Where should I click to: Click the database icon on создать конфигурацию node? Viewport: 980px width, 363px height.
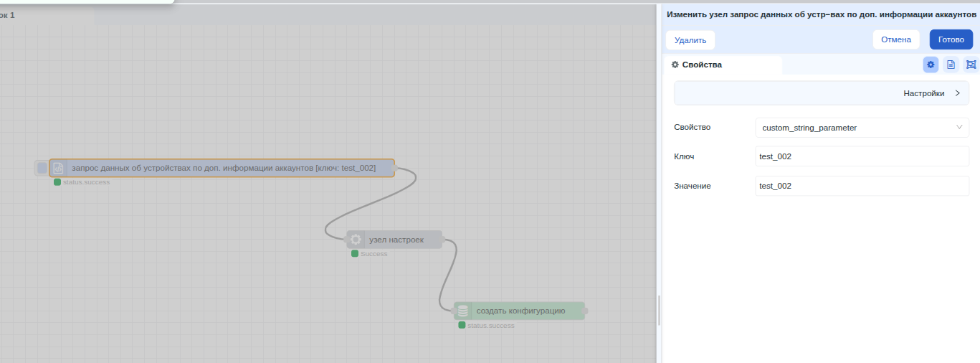(463, 311)
